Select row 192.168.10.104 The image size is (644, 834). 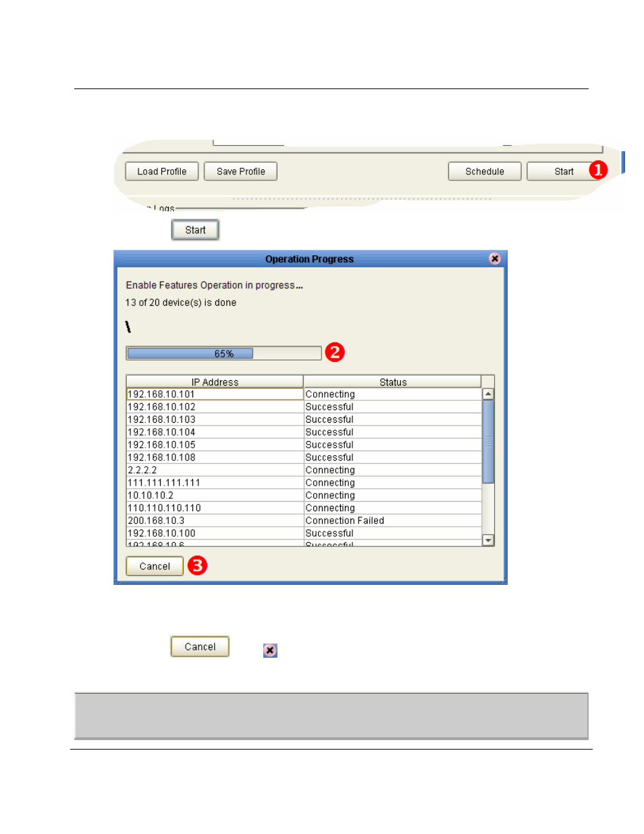click(304, 432)
